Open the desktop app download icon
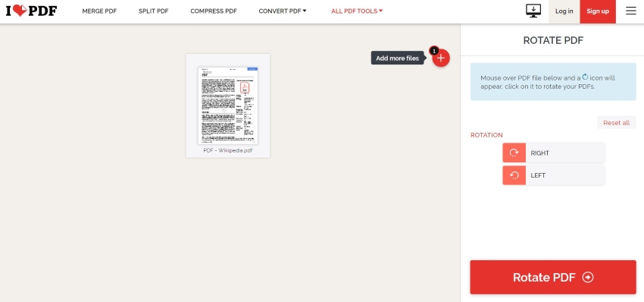Image resolution: width=644 pixels, height=302 pixels. 533,11
